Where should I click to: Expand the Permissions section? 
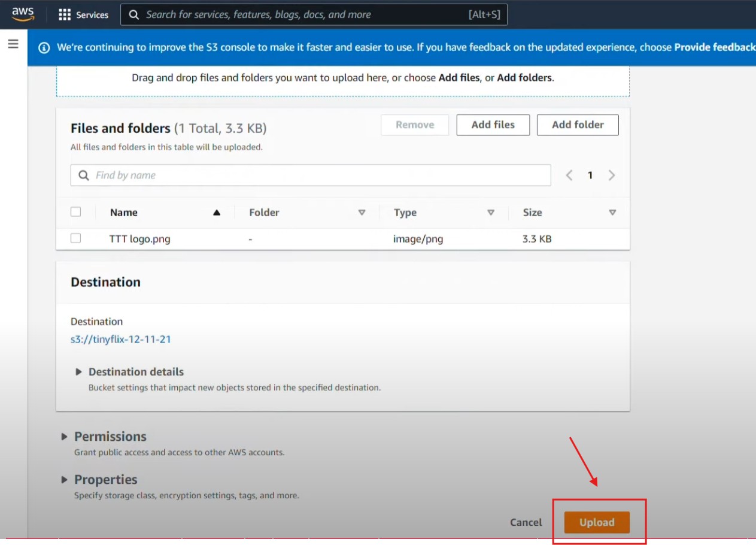65,437
